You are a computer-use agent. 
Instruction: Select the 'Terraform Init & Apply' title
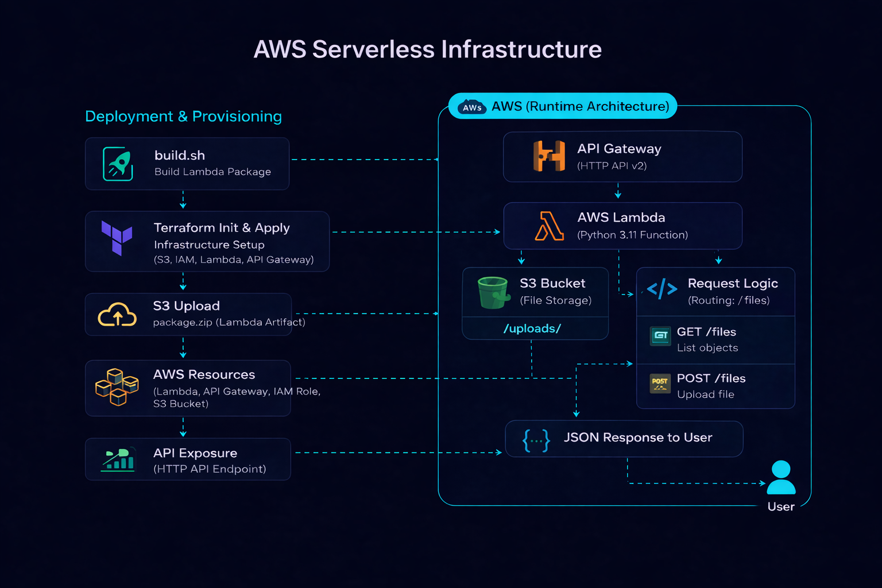coord(222,228)
